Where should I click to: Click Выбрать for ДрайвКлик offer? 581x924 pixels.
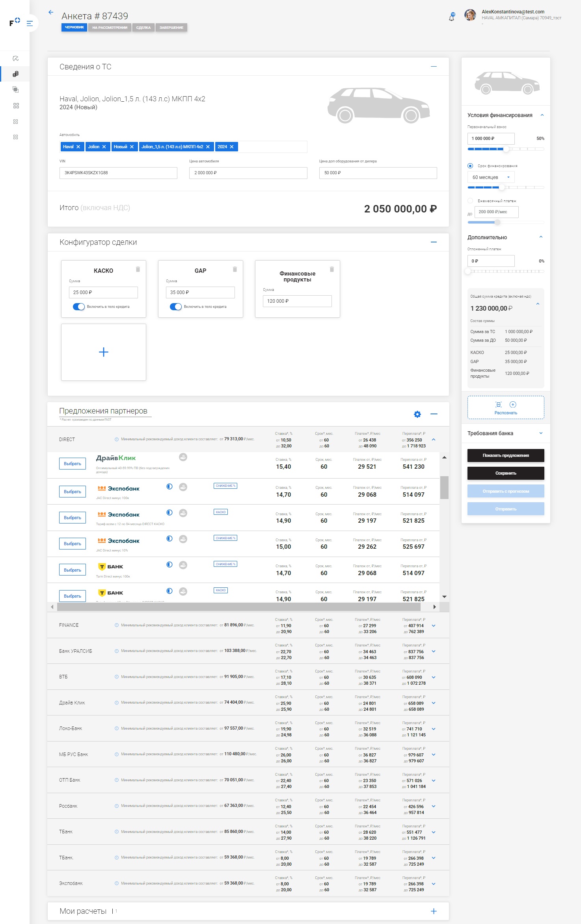tap(73, 464)
